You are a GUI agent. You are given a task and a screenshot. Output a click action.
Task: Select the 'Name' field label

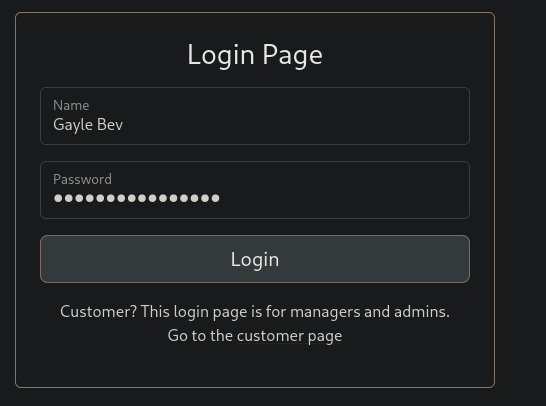coord(71,105)
